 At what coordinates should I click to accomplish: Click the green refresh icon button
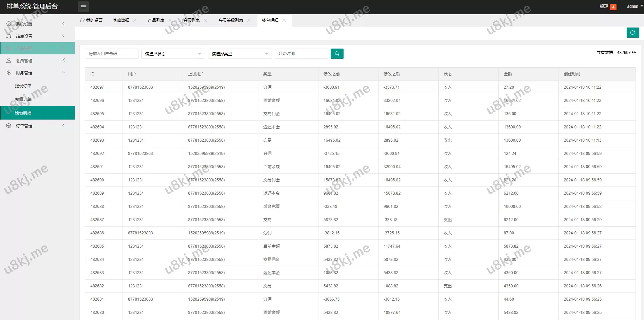632,33
